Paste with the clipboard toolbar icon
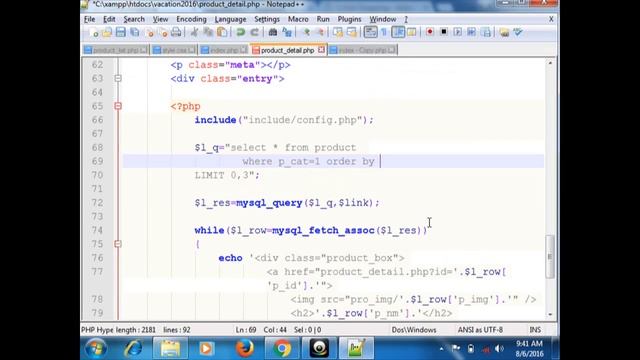The width and height of the screenshot is (640, 360). [x=222, y=32]
